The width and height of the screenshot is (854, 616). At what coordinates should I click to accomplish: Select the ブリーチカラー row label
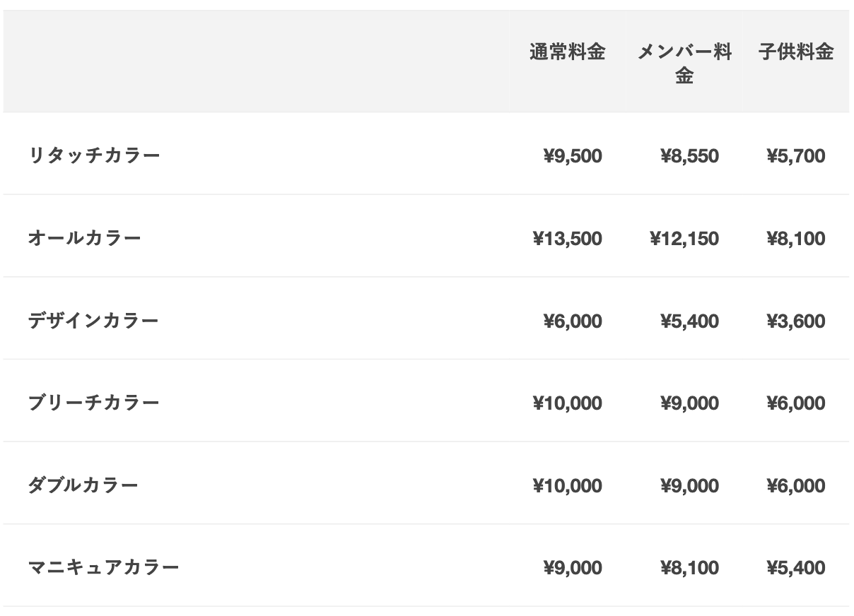pos(94,403)
